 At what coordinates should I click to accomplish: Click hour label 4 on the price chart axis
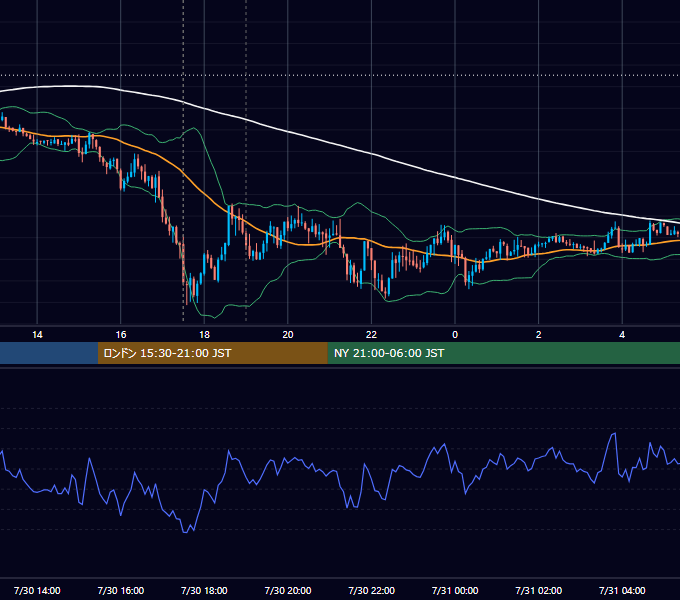pyautogui.click(x=622, y=335)
